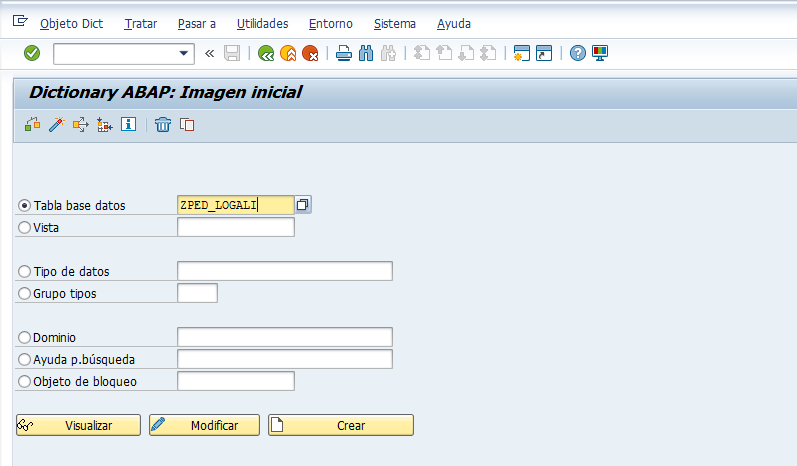The height and width of the screenshot is (466, 797).
Task: Select the Objeto de bloqueo radio button
Action: click(24, 381)
